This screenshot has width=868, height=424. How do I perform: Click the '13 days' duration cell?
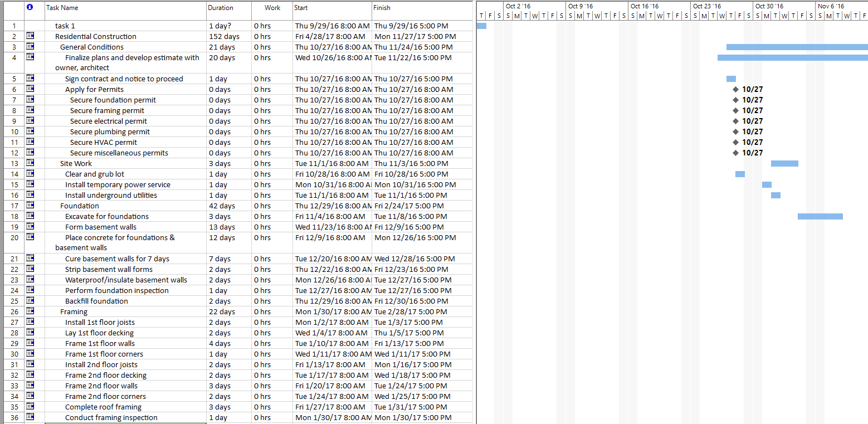coord(228,227)
